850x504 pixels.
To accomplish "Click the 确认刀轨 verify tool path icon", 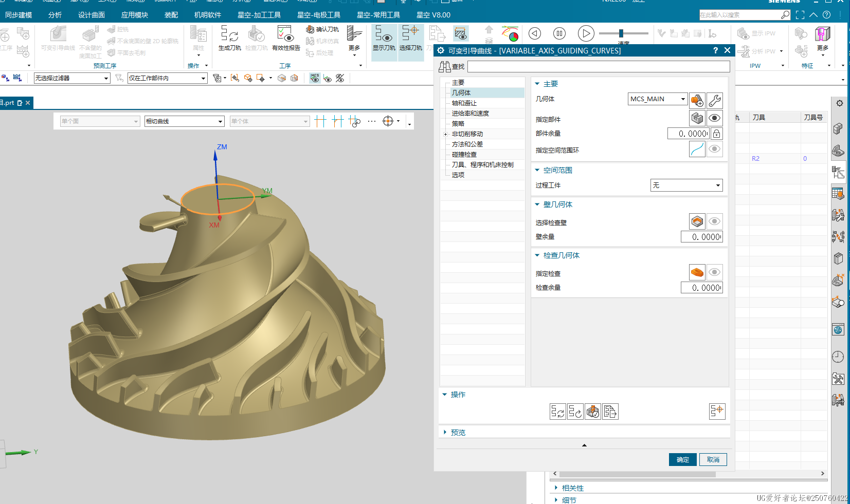I will (x=322, y=29).
